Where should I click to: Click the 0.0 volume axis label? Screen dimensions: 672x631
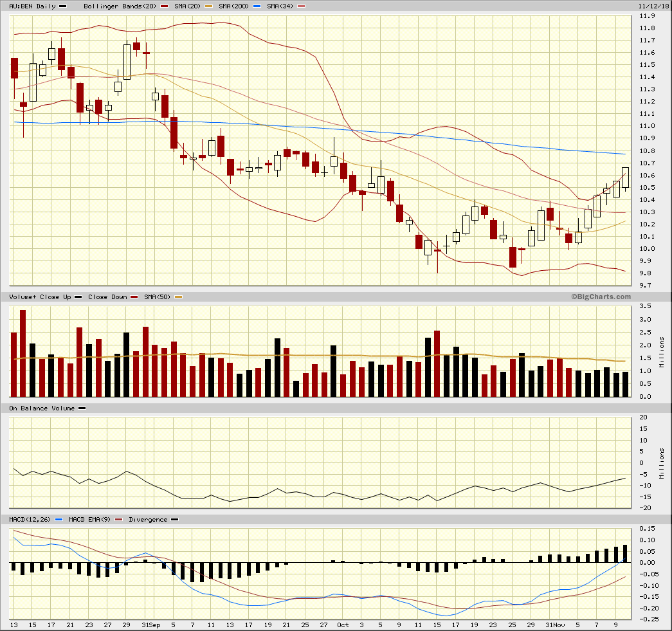tap(646, 397)
